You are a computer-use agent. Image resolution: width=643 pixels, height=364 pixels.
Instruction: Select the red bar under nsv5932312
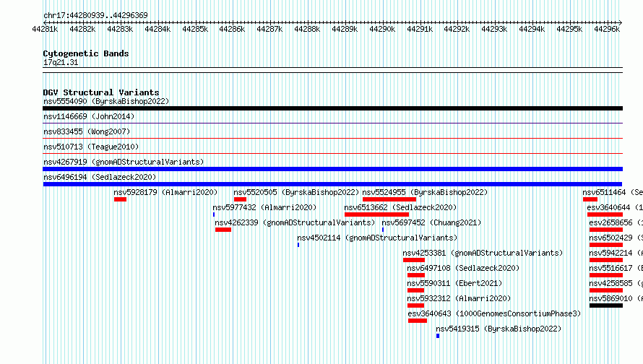[416, 305]
